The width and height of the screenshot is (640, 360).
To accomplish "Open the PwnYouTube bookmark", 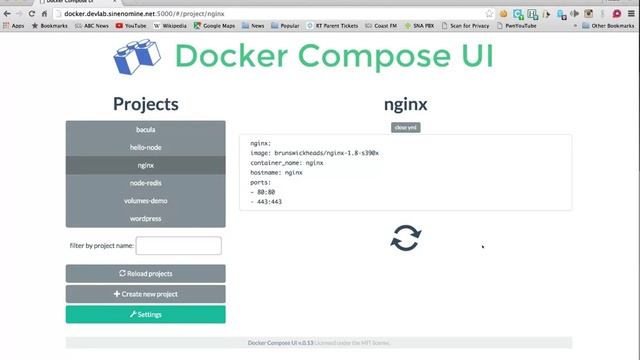I will (x=517, y=26).
